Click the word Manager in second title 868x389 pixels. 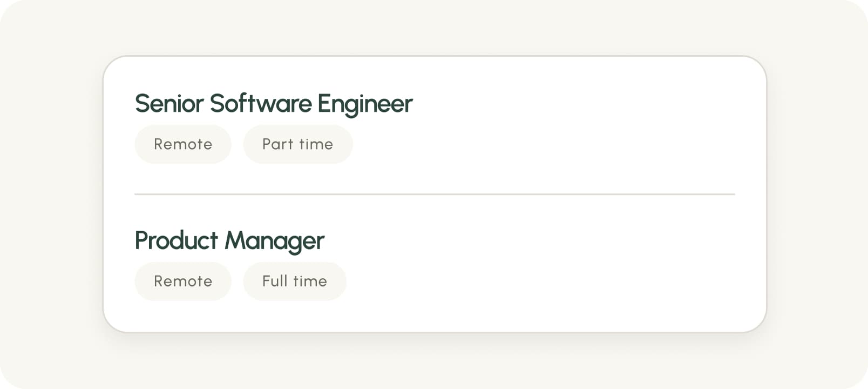pyautogui.click(x=275, y=242)
